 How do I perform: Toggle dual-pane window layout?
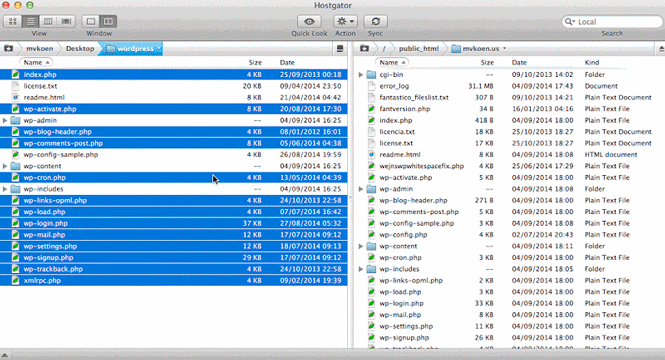pos(109,21)
